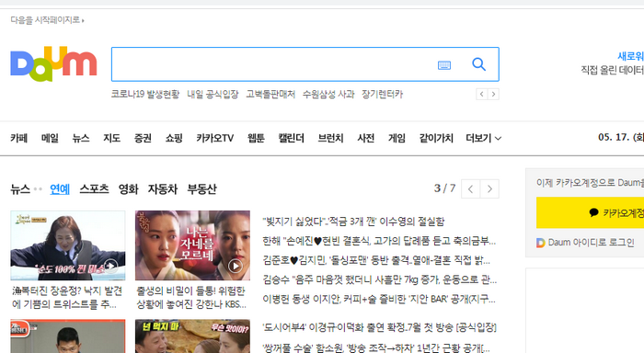
Task: Show previous suggested search keywords
Action: tap(482, 95)
